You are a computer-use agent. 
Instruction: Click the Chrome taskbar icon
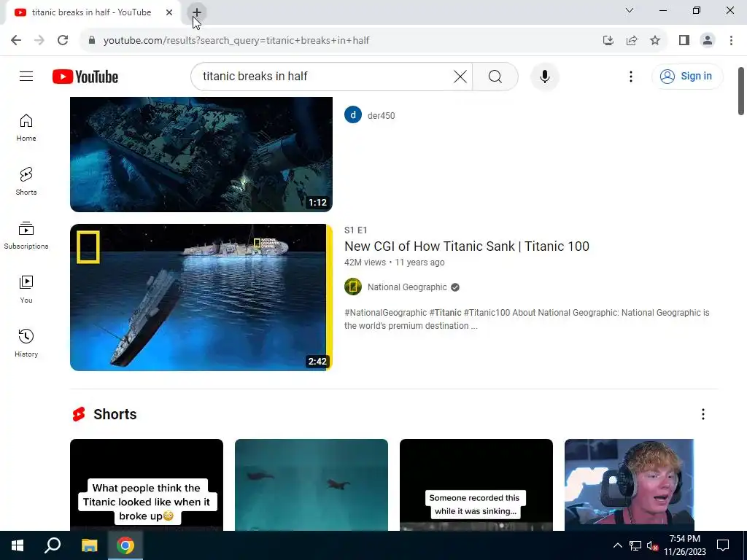pyautogui.click(x=125, y=545)
